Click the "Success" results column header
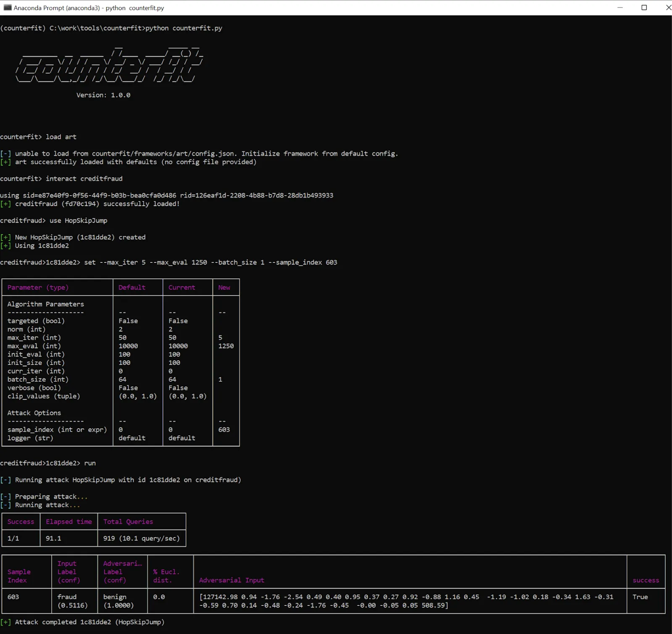This screenshot has width=672, height=634. pyautogui.click(x=21, y=522)
